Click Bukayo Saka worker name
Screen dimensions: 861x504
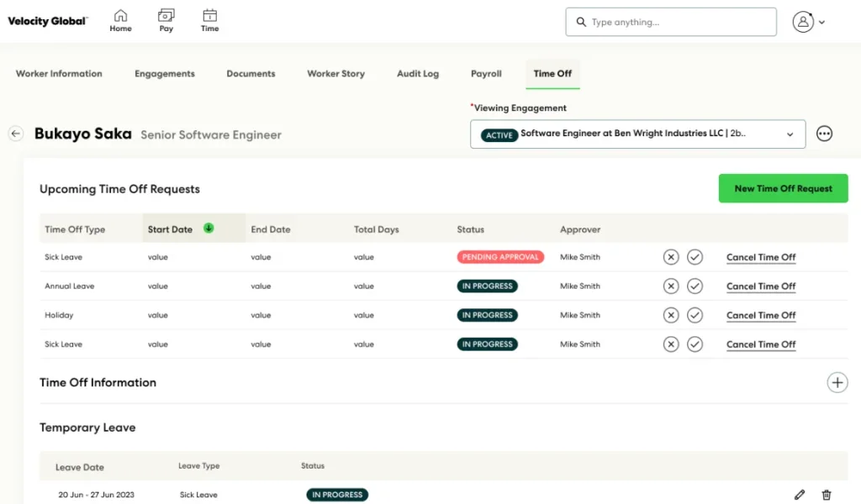pyautogui.click(x=83, y=134)
